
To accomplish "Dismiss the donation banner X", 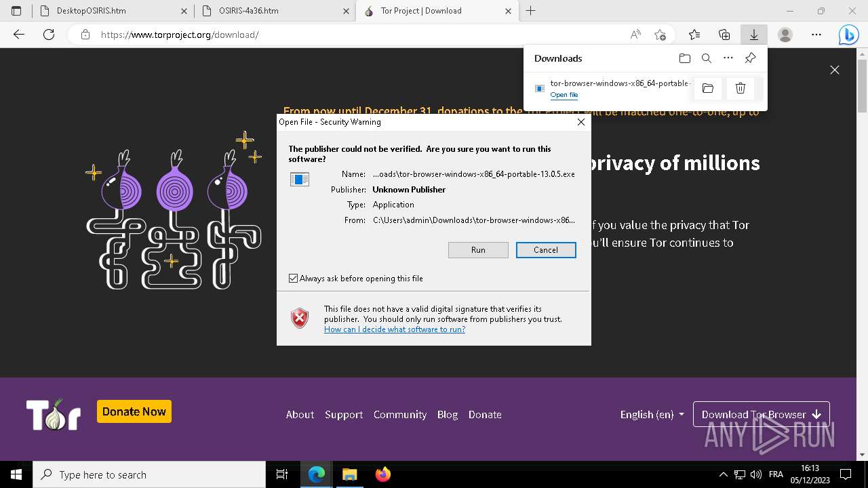I will click(x=835, y=70).
